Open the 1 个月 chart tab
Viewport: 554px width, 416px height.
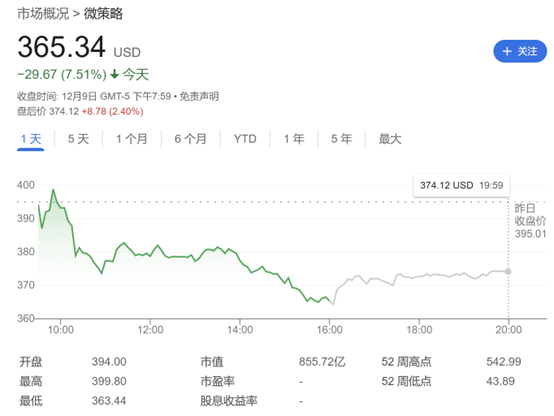(x=132, y=139)
